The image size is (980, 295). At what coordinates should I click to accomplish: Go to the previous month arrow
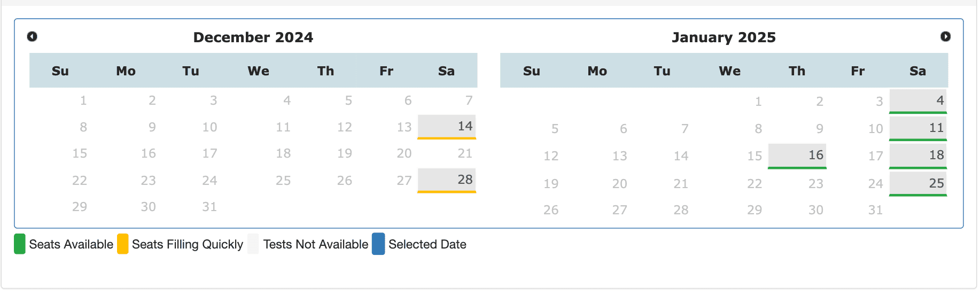(x=32, y=36)
